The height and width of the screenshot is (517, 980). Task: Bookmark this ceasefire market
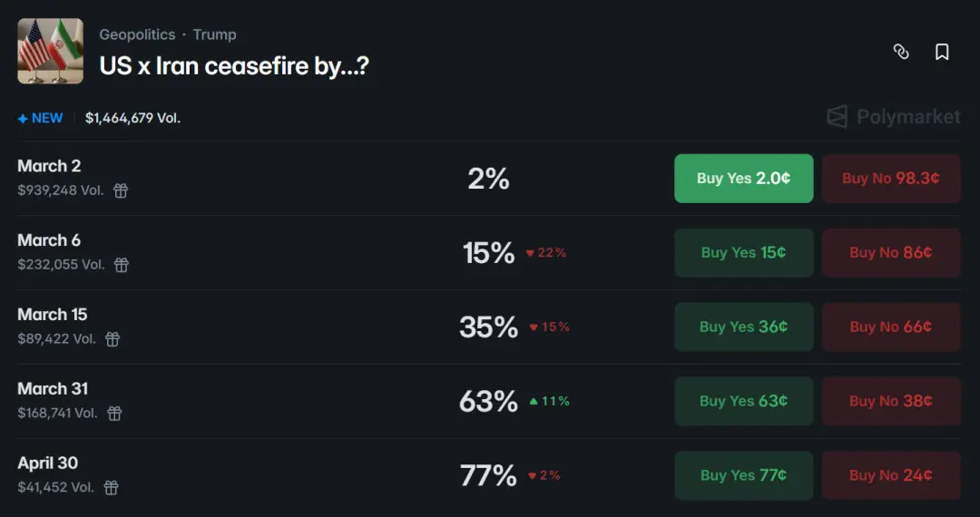pos(942,52)
